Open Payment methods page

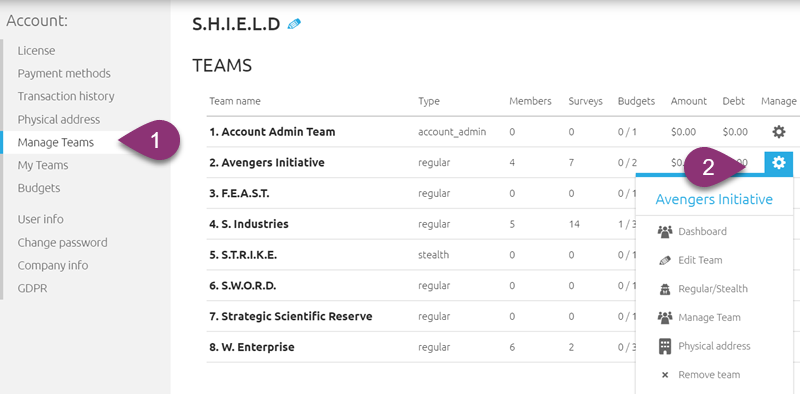[x=64, y=73]
